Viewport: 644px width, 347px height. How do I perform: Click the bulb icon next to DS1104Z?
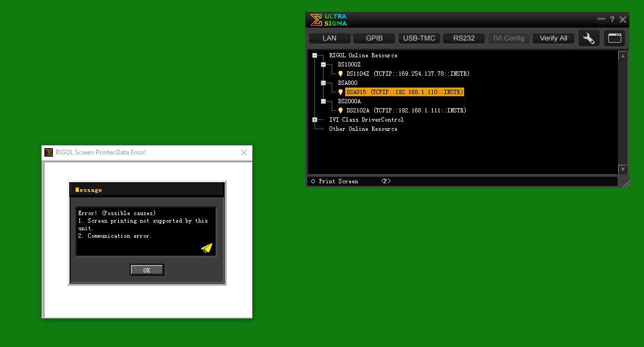[x=340, y=74]
